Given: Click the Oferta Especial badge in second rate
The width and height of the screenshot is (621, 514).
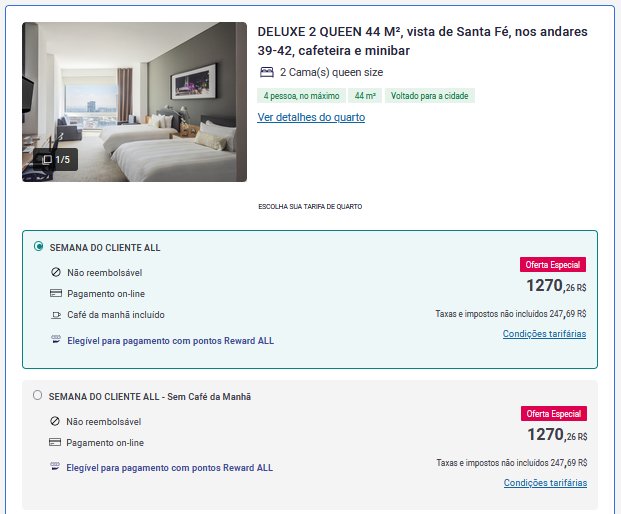Looking at the screenshot, I should (x=554, y=413).
